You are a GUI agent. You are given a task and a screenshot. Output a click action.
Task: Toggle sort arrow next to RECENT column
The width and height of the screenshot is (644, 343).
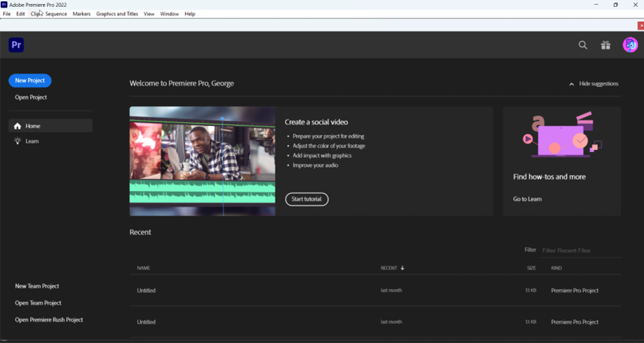[403, 268]
